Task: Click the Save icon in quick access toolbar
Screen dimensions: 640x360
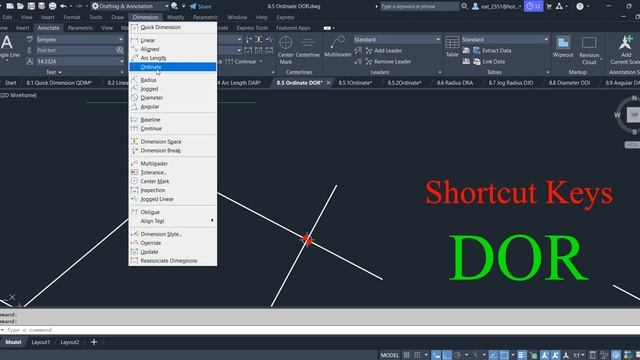Action: 31,6
